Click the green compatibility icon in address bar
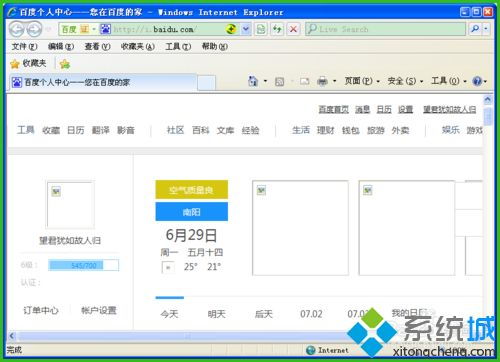Screen dimensions: 500x362 231,29
